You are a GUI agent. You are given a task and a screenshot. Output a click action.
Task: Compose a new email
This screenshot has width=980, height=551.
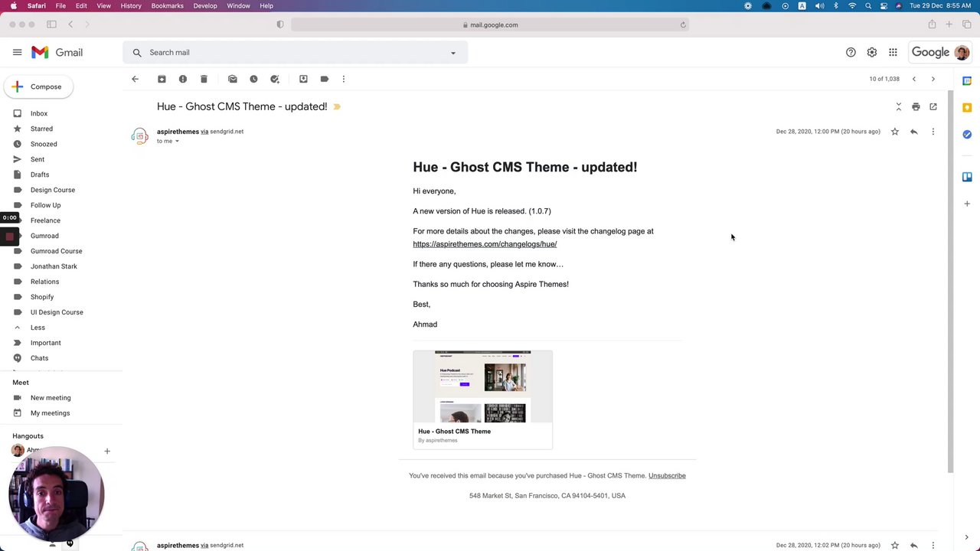(38, 86)
